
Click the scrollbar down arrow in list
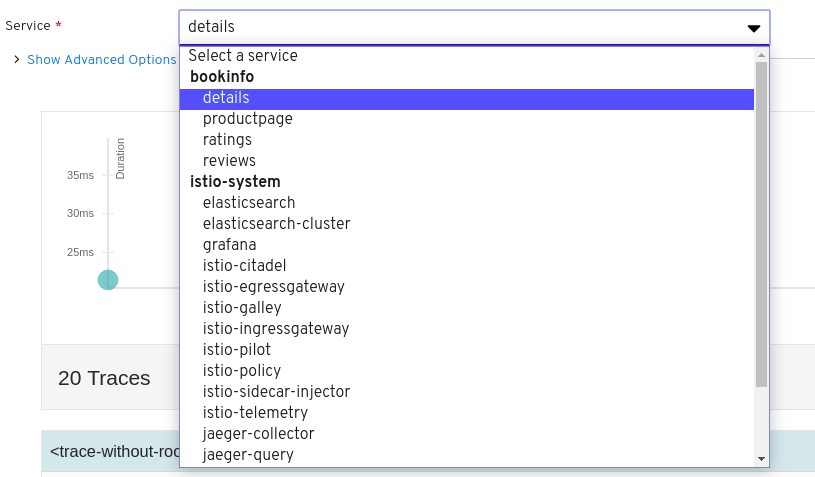(x=761, y=459)
